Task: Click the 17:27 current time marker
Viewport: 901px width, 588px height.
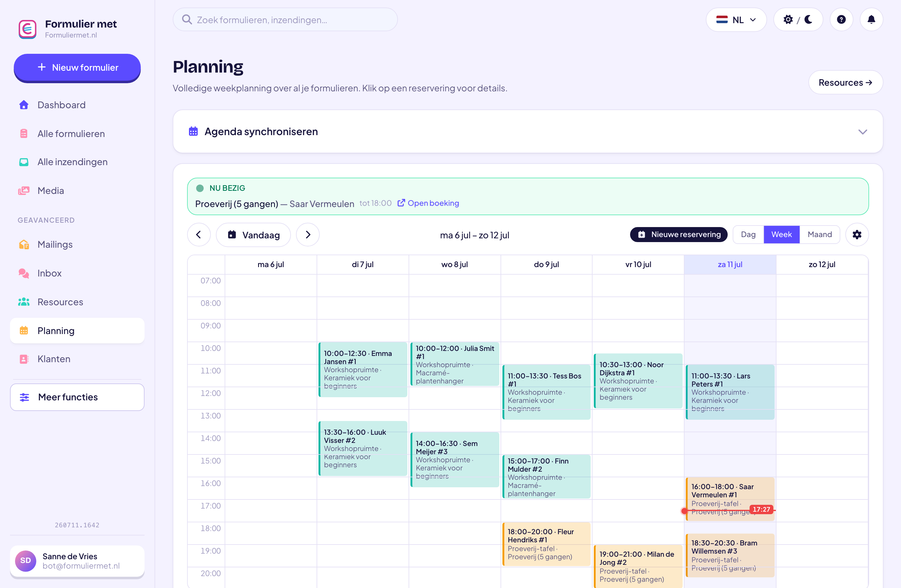Action: point(761,510)
